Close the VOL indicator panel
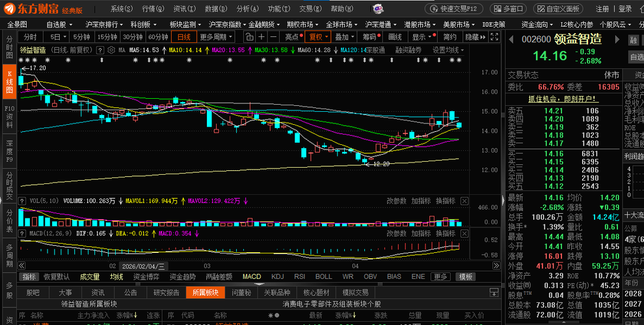 click(464, 201)
